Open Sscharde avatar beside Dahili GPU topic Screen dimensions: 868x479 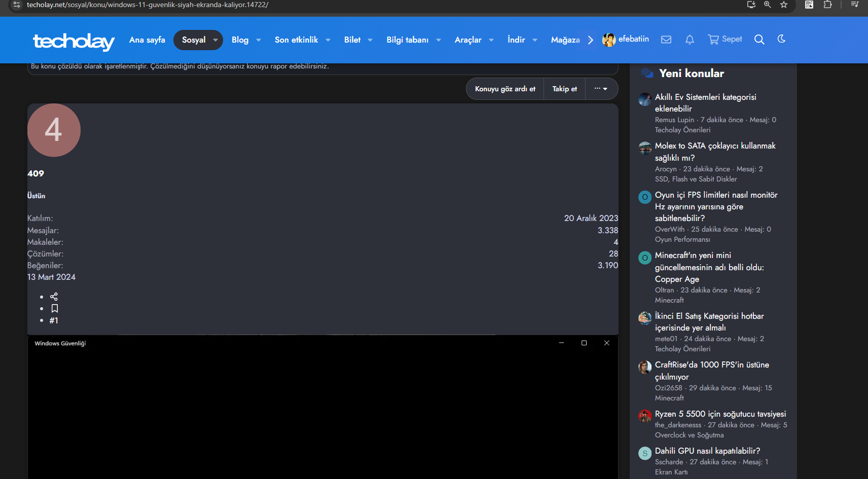tap(645, 453)
